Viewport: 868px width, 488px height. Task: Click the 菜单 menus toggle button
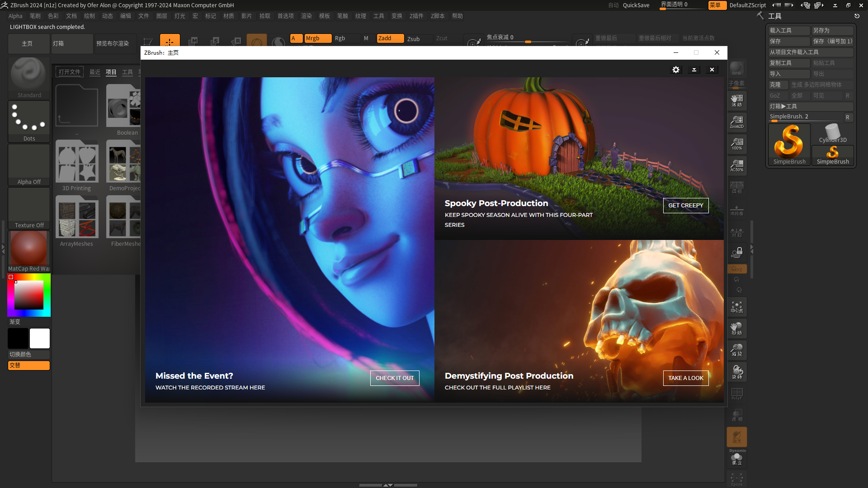click(717, 5)
